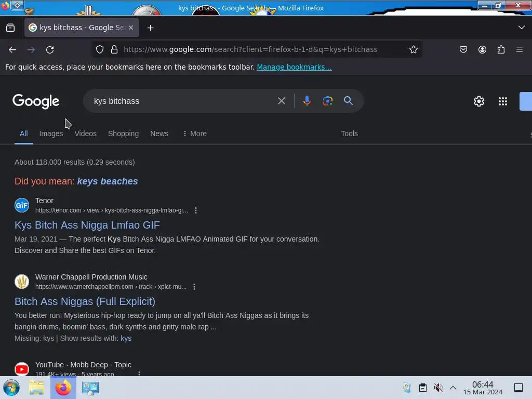Image resolution: width=532 pixels, height=399 pixels.
Task: Open the tracking protection shield icon
Action: point(100,49)
